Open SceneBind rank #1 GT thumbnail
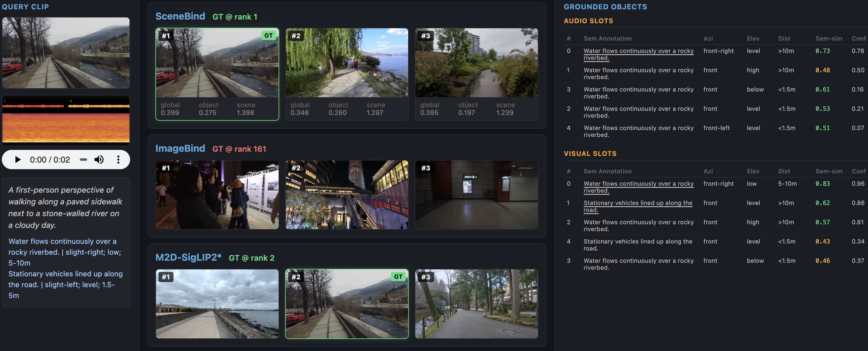 [217, 63]
